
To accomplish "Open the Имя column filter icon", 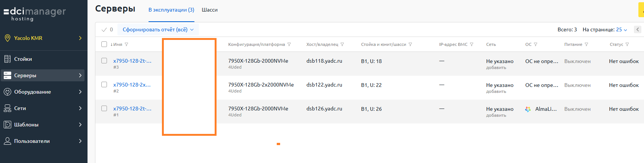I will pos(126,44).
